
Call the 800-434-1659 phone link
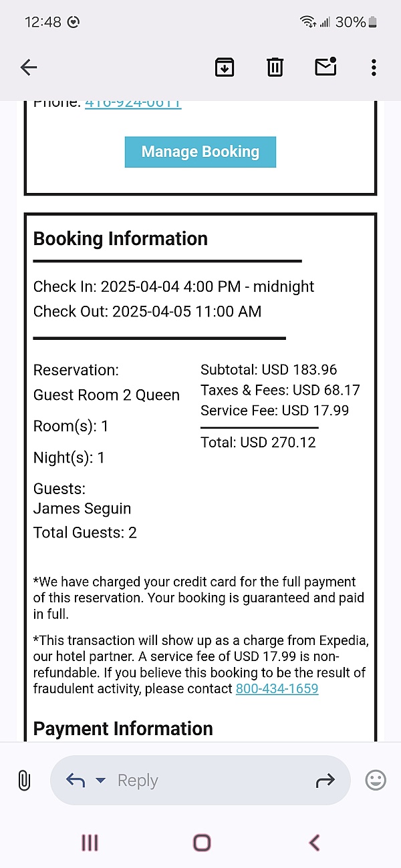click(x=277, y=689)
